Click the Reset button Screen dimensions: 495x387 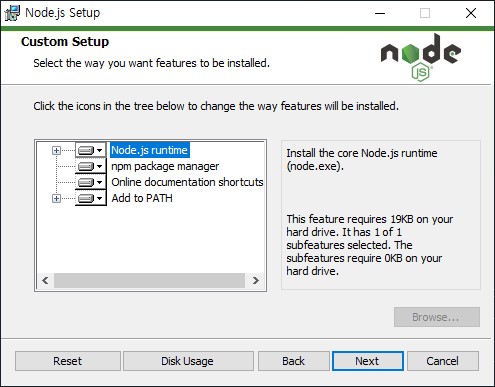[68, 361]
